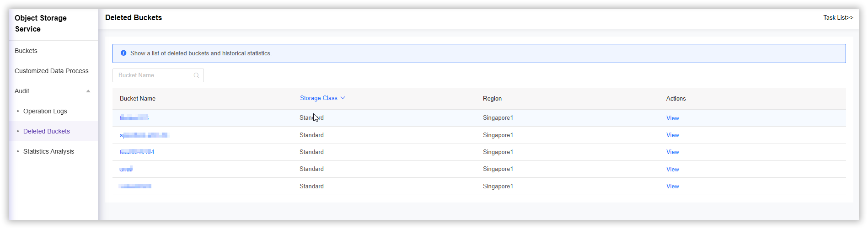This screenshot has width=868, height=229.
Task: Open the bucket name link ending in 4
Action: pyautogui.click(x=137, y=152)
